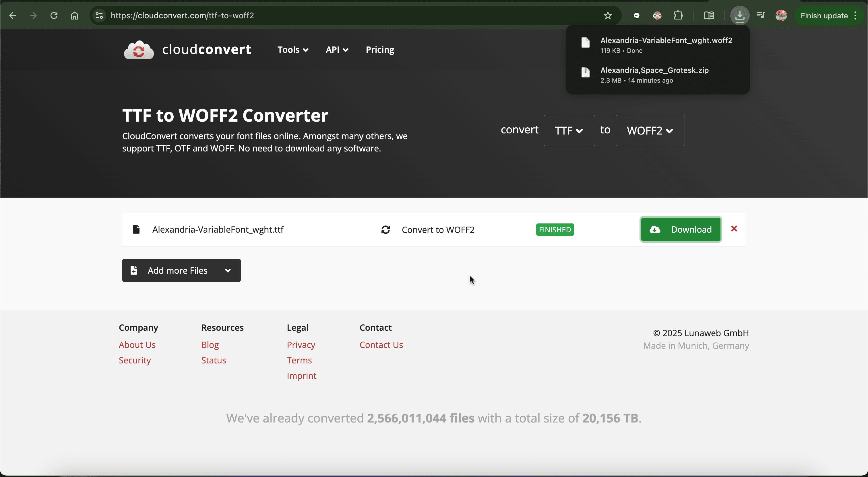The width and height of the screenshot is (868, 477).
Task: Click the site information icon in address bar
Action: pyautogui.click(x=99, y=15)
